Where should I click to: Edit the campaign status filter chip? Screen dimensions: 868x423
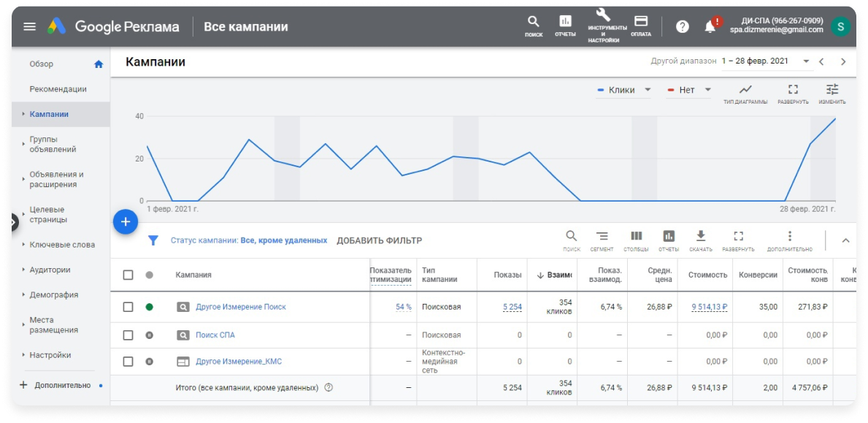click(x=248, y=240)
